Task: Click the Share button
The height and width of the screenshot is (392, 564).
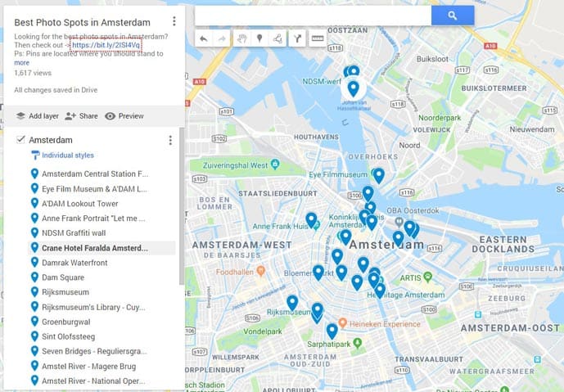Action: (x=82, y=116)
